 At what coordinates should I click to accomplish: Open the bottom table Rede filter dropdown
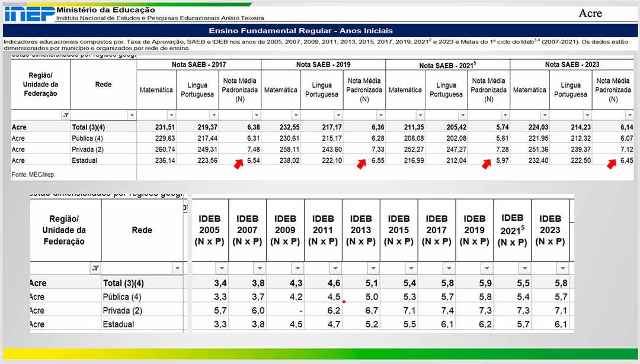point(177,268)
